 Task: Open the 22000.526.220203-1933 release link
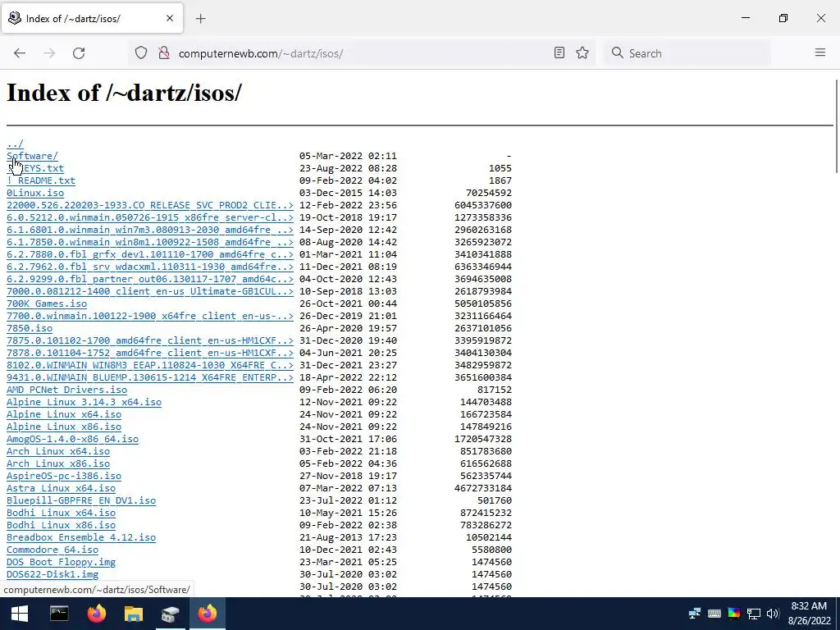click(150, 205)
